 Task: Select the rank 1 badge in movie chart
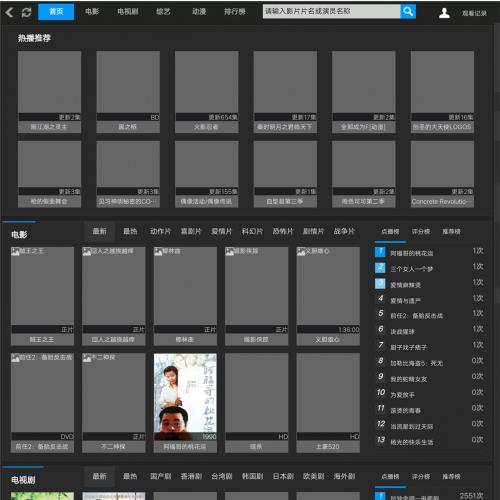click(x=380, y=252)
